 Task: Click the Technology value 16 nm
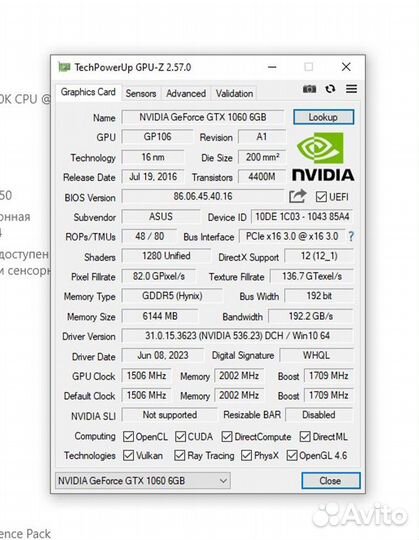tap(153, 157)
